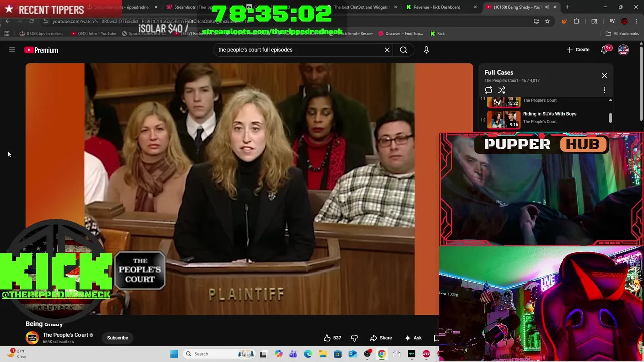
Task: Open Discover - Find Top bookmark
Action: 400,34
